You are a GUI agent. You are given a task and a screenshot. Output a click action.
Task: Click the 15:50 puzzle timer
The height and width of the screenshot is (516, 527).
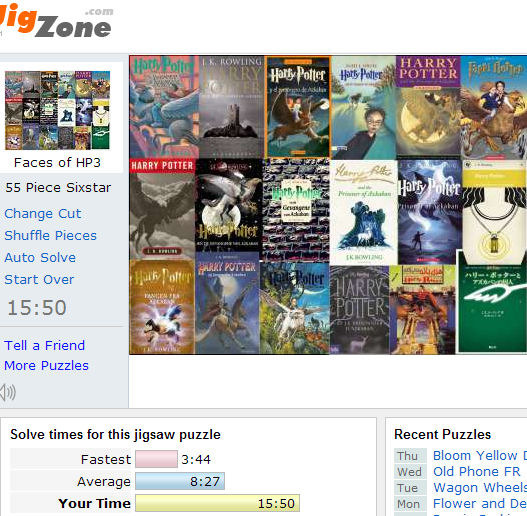coord(37,308)
